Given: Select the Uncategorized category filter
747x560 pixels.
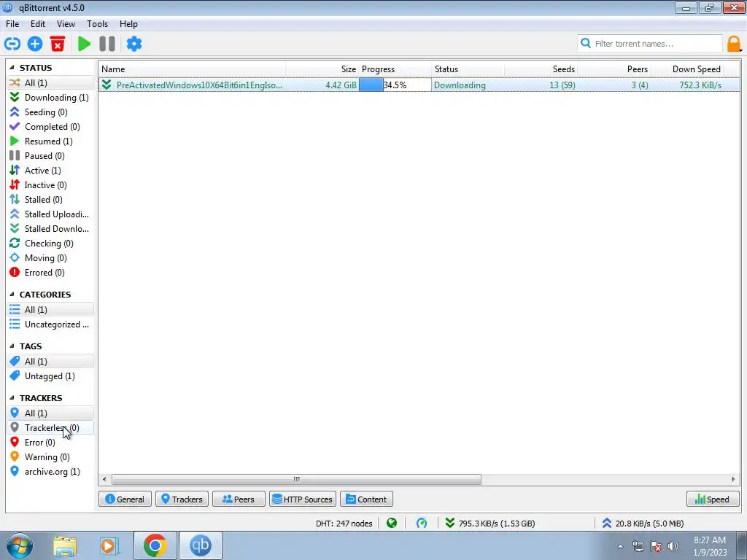Looking at the screenshot, I should click(50, 324).
